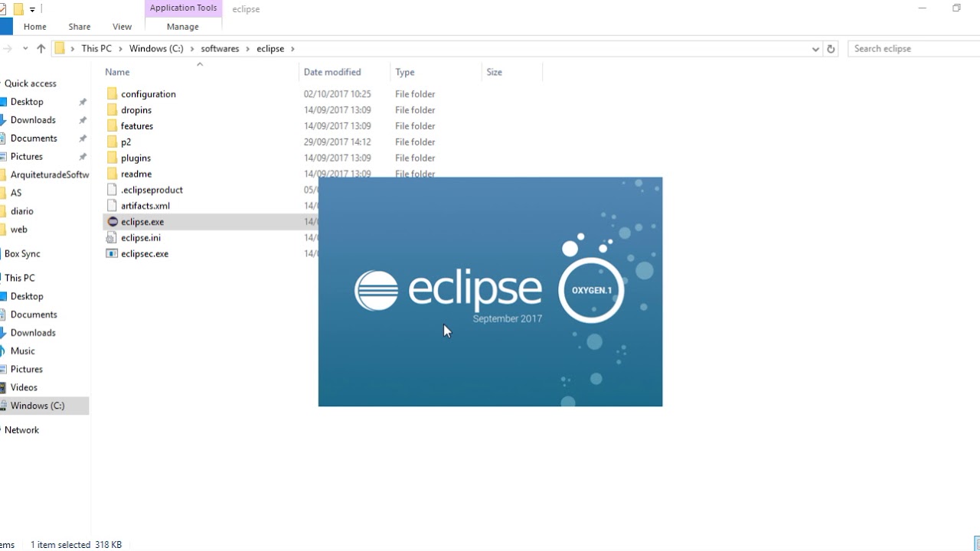Expand chevron after softwares in path
This screenshot has height=551, width=980.
[248, 48]
